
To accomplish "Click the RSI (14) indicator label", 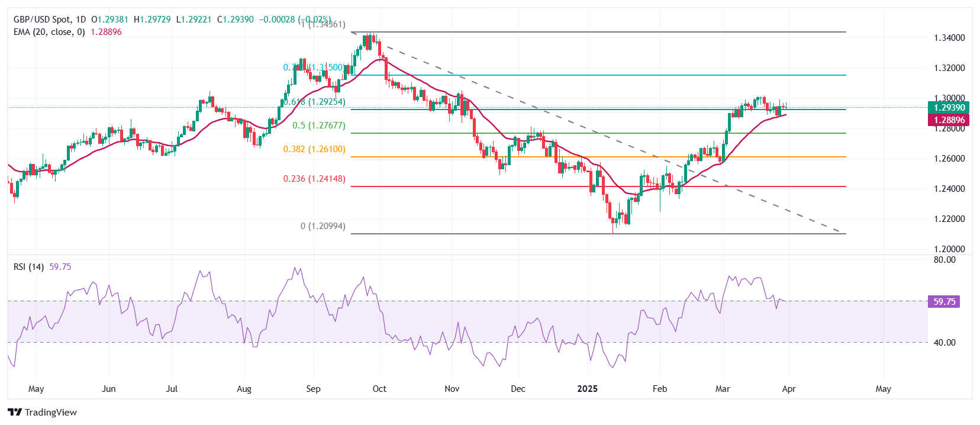I will point(28,267).
